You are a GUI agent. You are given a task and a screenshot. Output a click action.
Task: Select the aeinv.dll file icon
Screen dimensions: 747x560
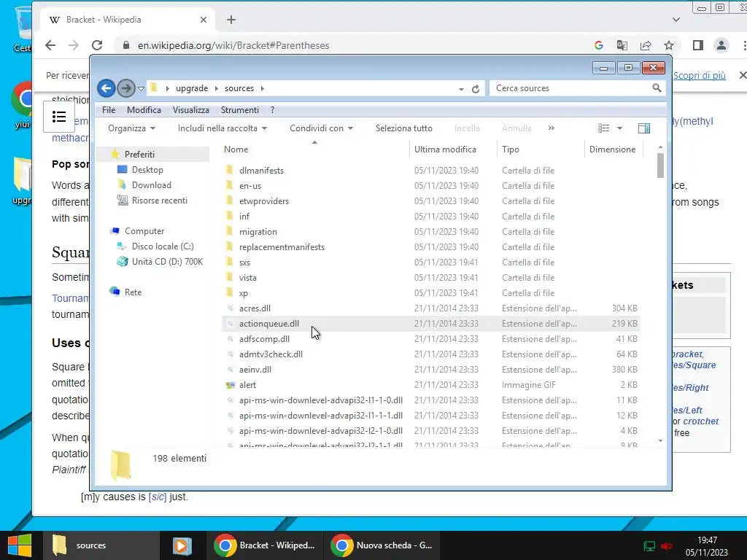(230, 369)
